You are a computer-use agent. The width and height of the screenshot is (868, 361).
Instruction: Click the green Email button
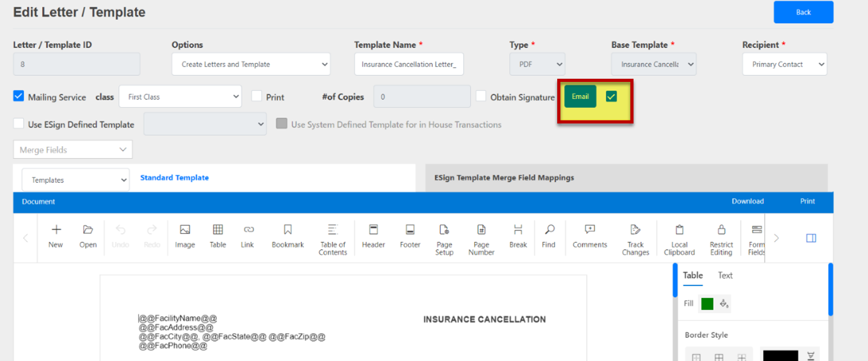(580, 96)
